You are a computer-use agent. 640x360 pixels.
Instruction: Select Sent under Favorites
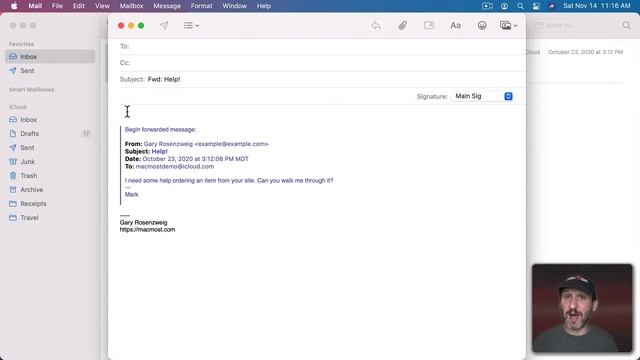(50, 71)
